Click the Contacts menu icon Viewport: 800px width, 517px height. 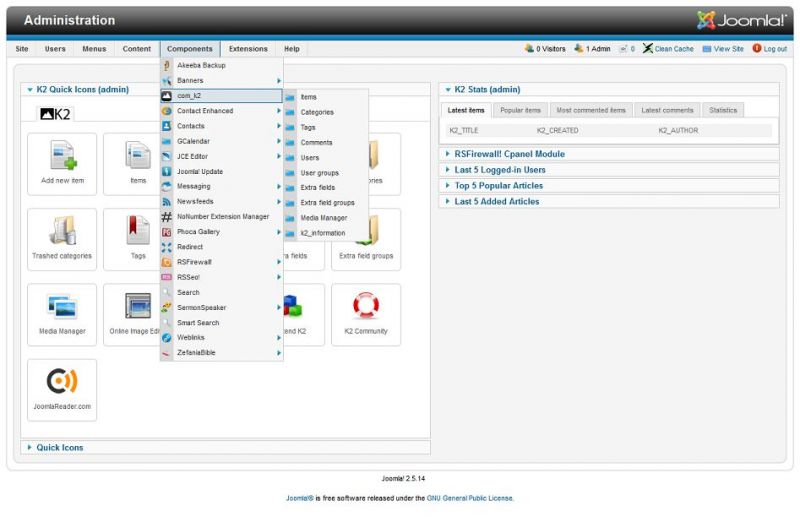click(x=166, y=126)
